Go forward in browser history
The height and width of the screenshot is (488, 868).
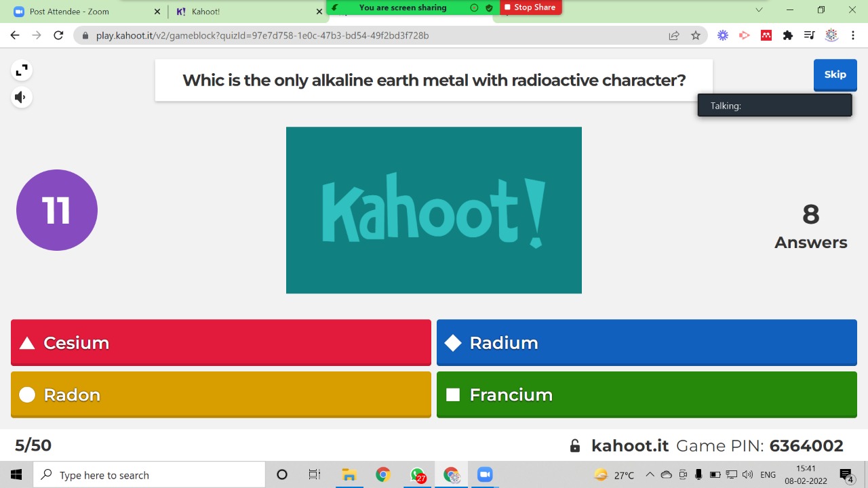pyautogui.click(x=37, y=35)
